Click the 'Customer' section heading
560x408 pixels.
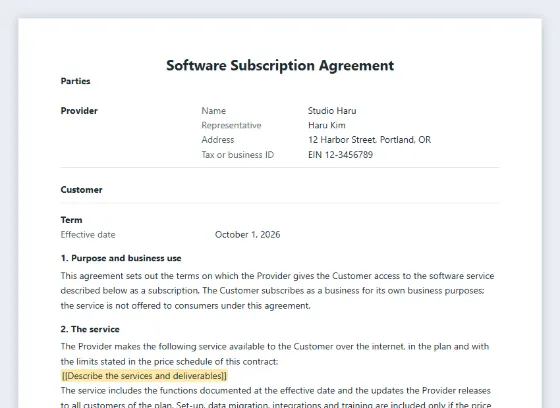(x=81, y=190)
